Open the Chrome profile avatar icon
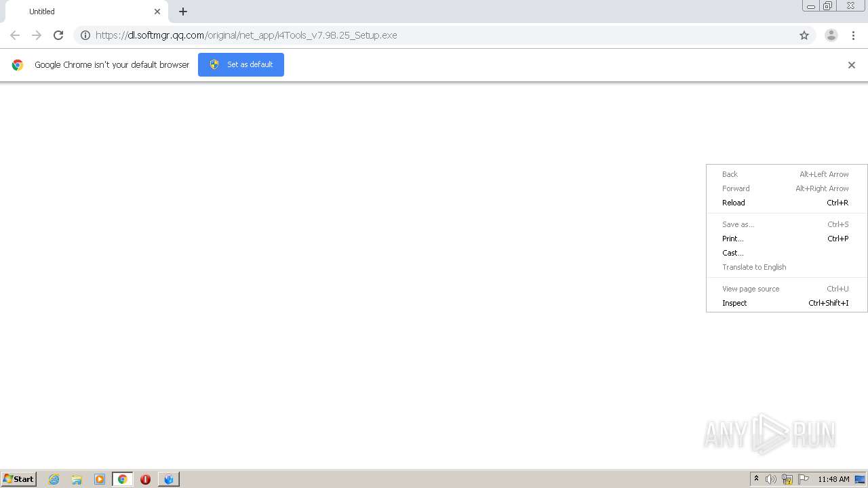Viewport: 868px width, 488px height. click(831, 35)
